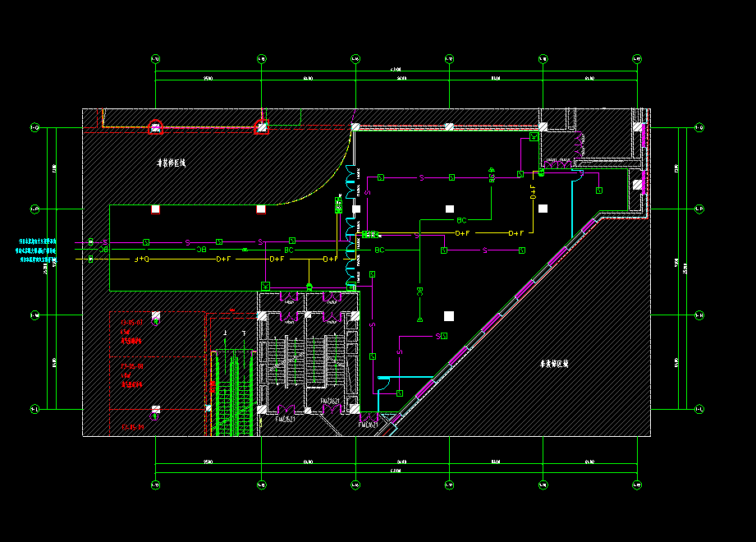Select the boxed S device at the magenta line's right end
This screenshot has height=542, width=756.
point(444,336)
